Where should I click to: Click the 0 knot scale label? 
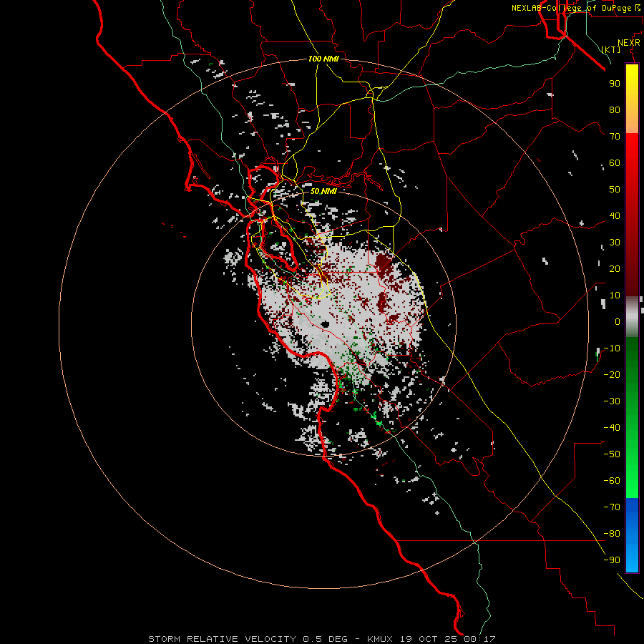point(618,321)
